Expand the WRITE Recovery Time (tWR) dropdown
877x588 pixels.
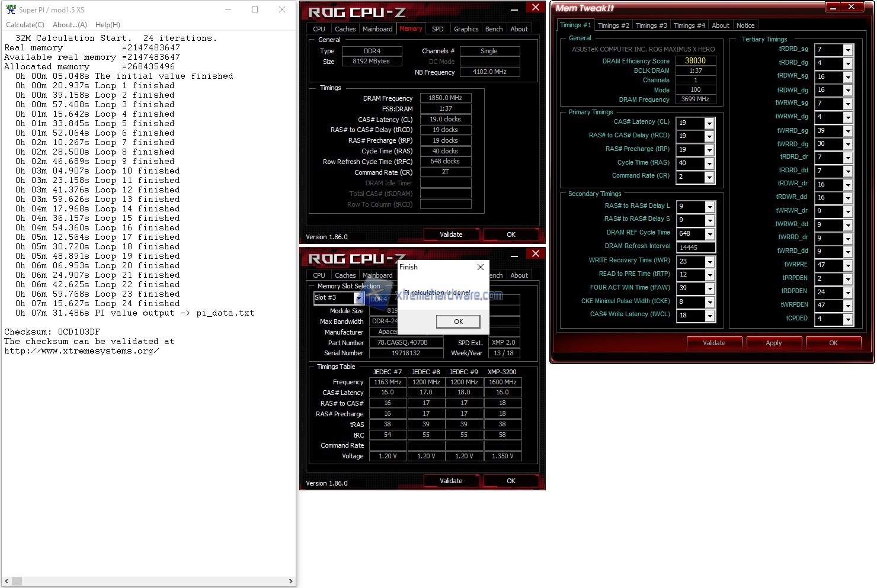pyautogui.click(x=709, y=262)
